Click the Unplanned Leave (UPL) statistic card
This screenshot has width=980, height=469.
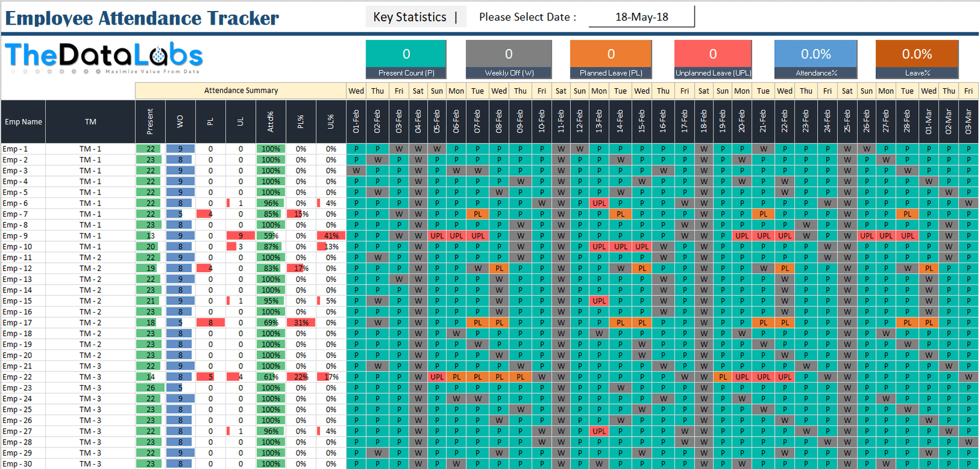[713, 59]
